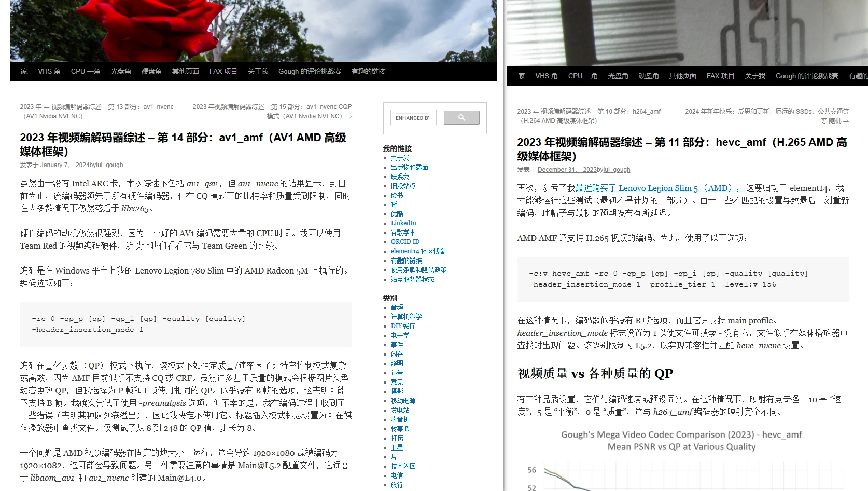Open 摄影 category link

pos(397,391)
